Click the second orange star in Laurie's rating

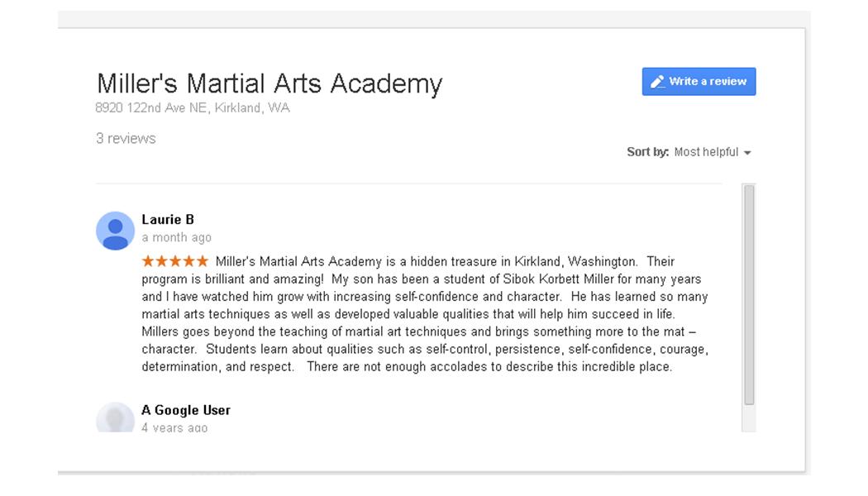coord(162,260)
